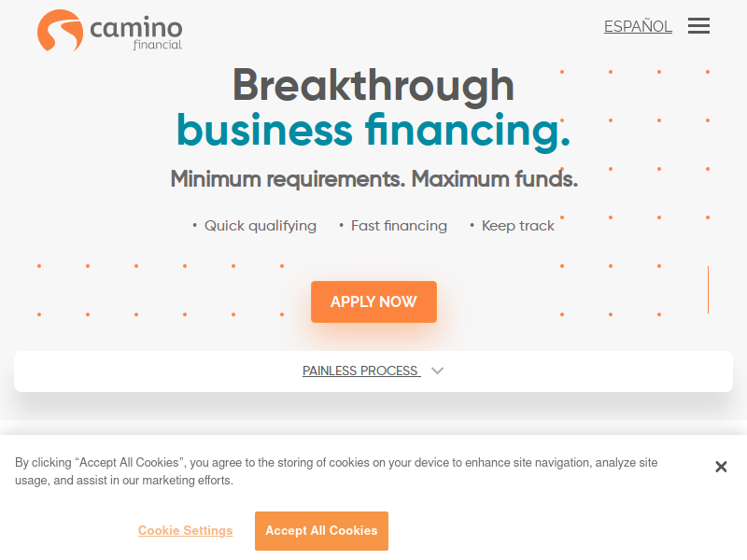Expand Painless Process using the chevron arrow
Image resolution: width=747 pixels, height=560 pixels.
(x=437, y=371)
